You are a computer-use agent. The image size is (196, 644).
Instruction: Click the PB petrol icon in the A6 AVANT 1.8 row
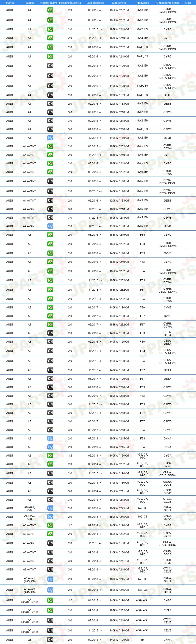click(x=50, y=525)
